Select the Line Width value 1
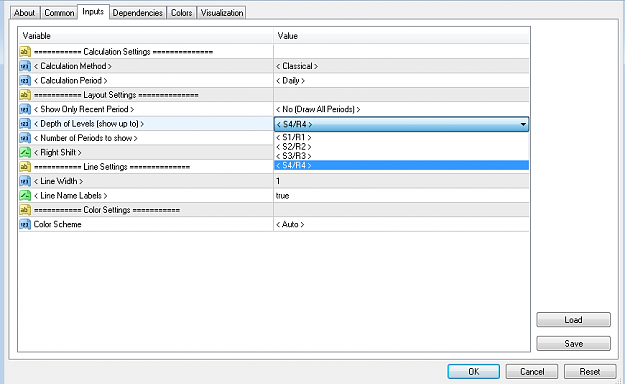625x384 pixels. tap(278, 181)
